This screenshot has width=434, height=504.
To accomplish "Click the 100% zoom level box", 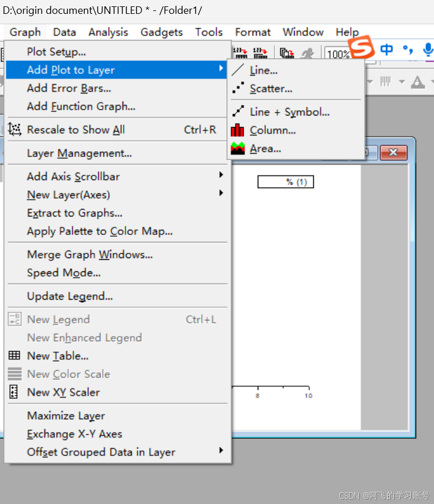I will [338, 54].
